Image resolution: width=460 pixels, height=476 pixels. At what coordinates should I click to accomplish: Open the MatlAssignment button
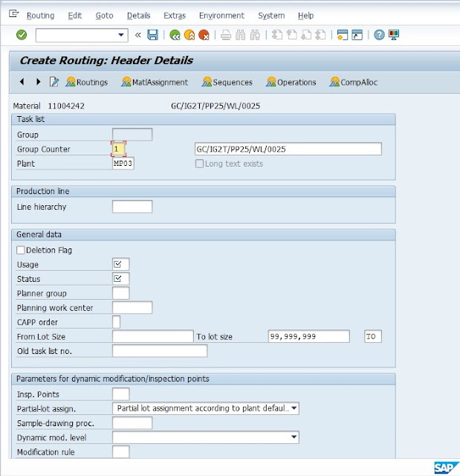(155, 83)
